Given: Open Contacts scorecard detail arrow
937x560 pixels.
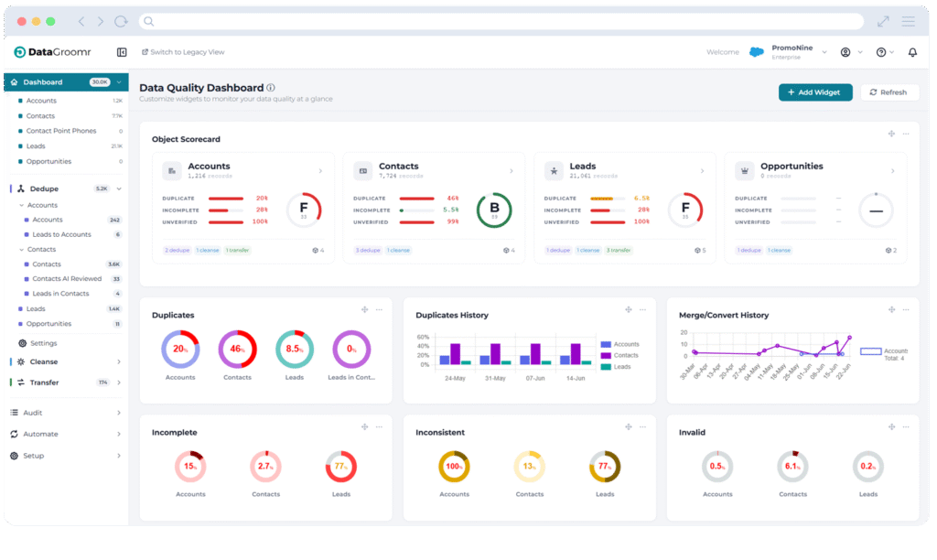Looking at the screenshot, I should pyautogui.click(x=512, y=171).
